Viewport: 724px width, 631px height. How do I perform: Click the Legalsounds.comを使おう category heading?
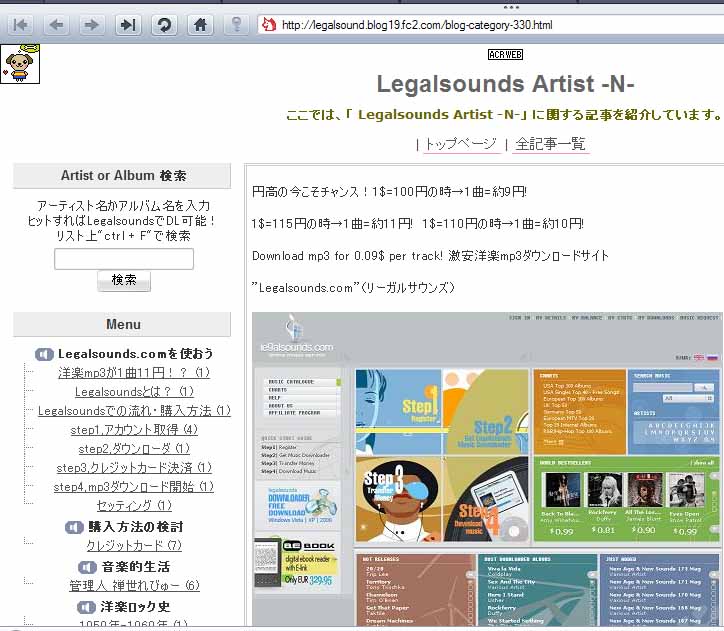pos(135,354)
